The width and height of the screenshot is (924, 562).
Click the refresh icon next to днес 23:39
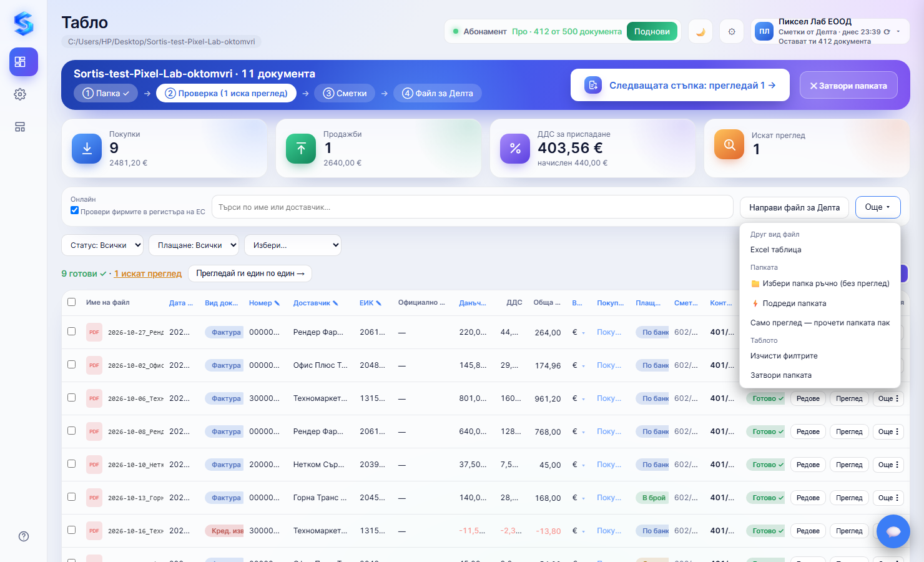coord(887,32)
